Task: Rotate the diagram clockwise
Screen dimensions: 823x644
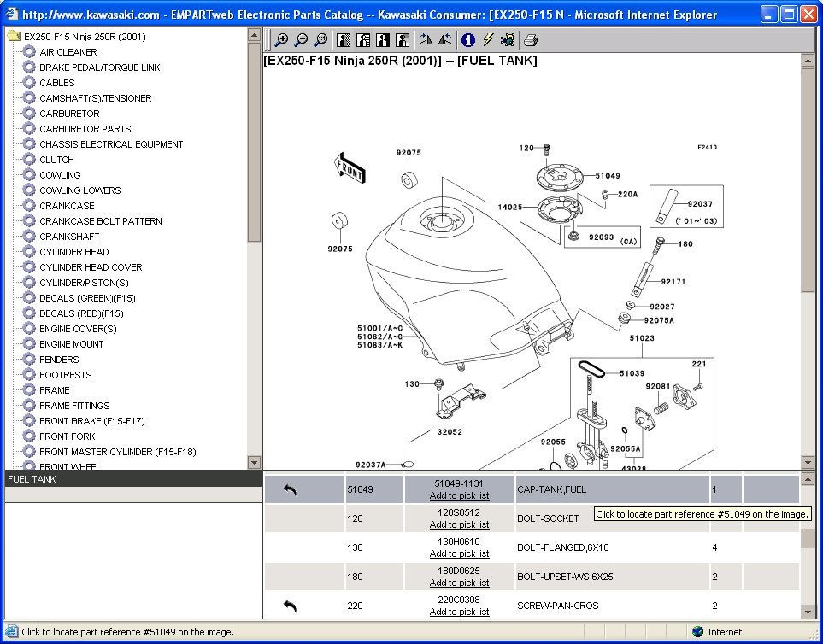Action: point(425,40)
